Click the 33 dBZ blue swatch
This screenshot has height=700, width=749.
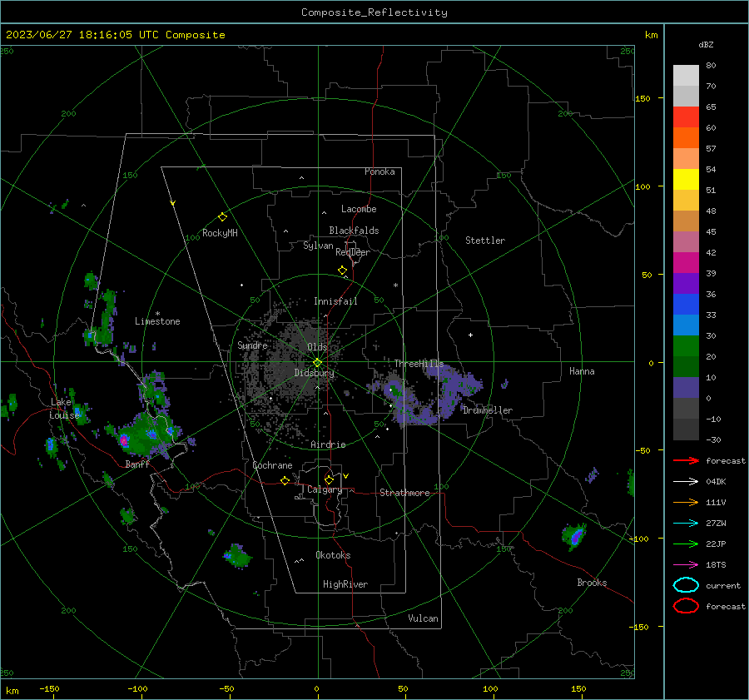pos(686,304)
